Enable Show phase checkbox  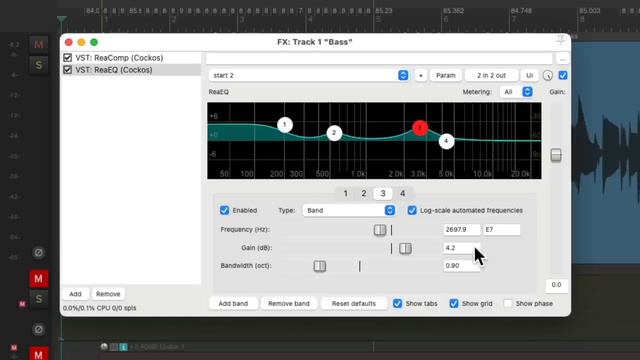click(507, 303)
